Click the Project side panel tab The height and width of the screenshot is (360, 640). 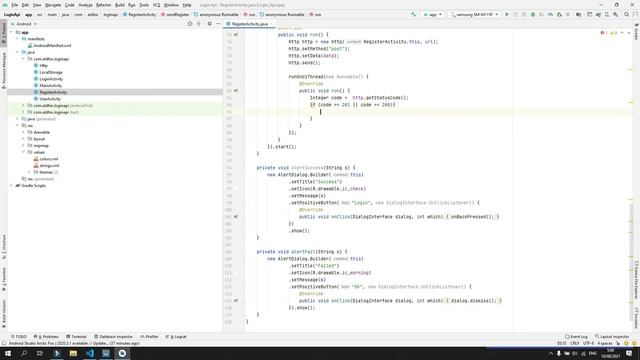[x=4, y=33]
